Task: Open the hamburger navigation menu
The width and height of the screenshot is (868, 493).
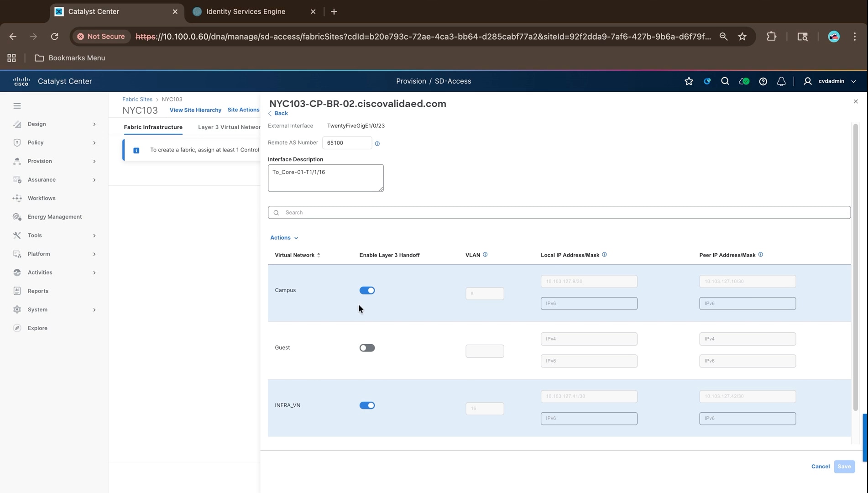Action: point(17,106)
